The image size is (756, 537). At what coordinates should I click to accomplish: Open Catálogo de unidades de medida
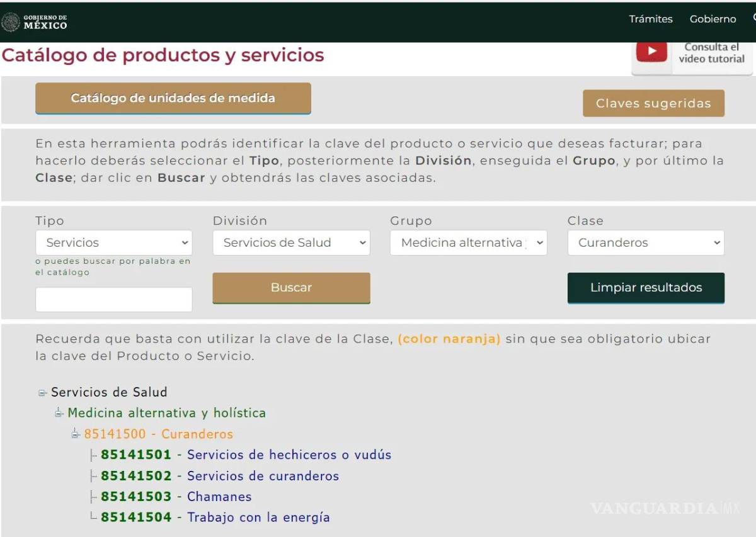[173, 98]
